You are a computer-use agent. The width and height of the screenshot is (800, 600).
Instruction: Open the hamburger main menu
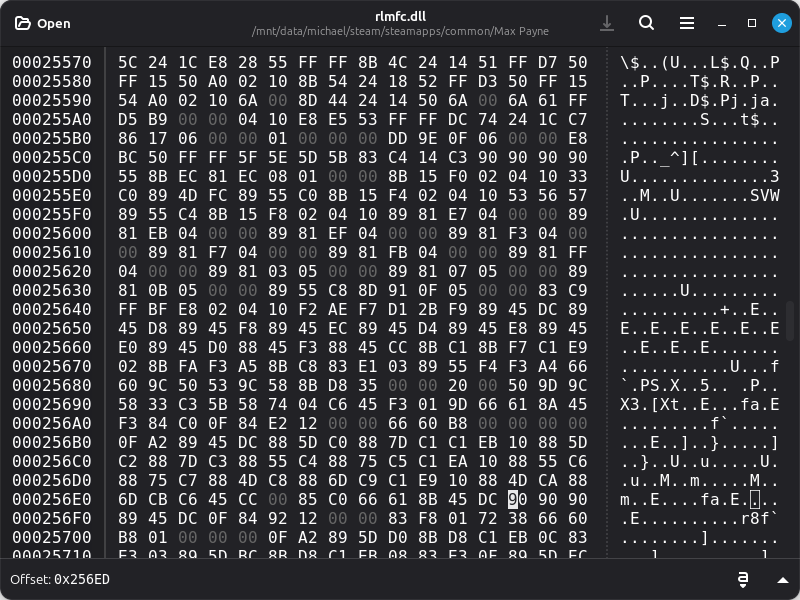[x=687, y=23]
